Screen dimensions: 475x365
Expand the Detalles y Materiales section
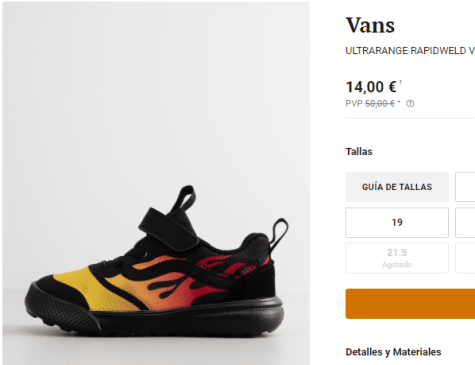pos(393,352)
